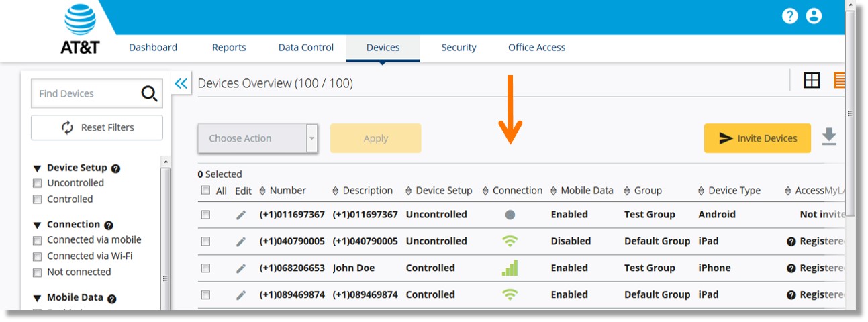Viewport: 868px width, 322px height.
Task: Open the Security tab
Action: (459, 48)
